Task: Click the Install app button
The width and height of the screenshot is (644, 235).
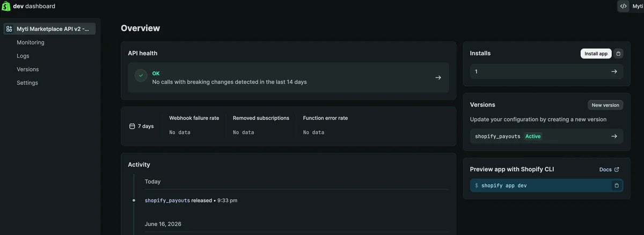Action: coord(596,54)
